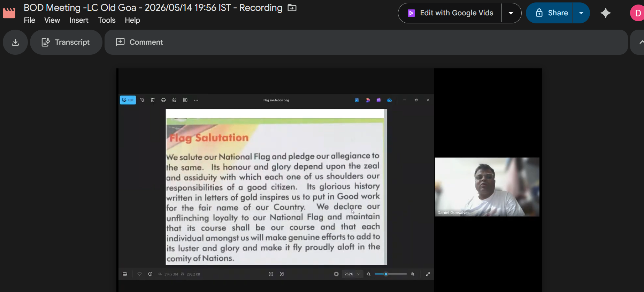Open the Help menu
644x292 pixels.
(x=132, y=20)
